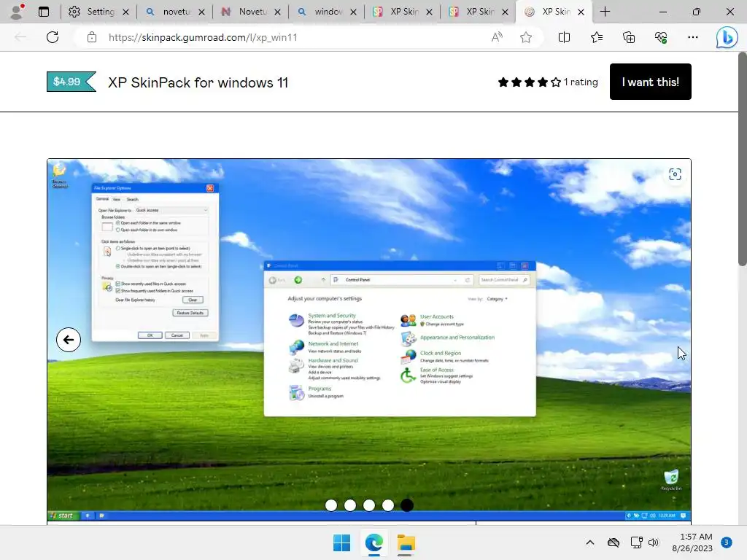The image size is (747, 560).
Task: Click the star rating icons
Action: (x=530, y=82)
